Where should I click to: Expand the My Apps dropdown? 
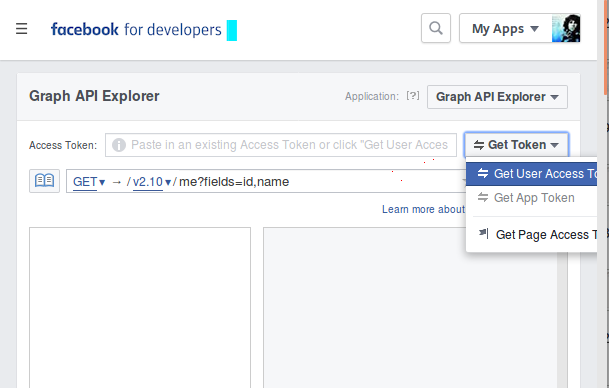[x=505, y=28]
